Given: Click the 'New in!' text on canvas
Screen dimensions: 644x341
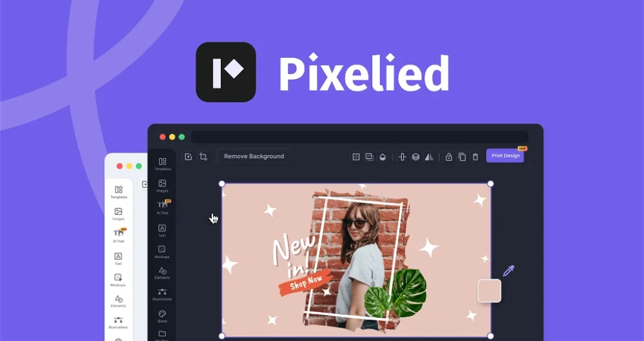Looking at the screenshot, I should click(x=294, y=255).
